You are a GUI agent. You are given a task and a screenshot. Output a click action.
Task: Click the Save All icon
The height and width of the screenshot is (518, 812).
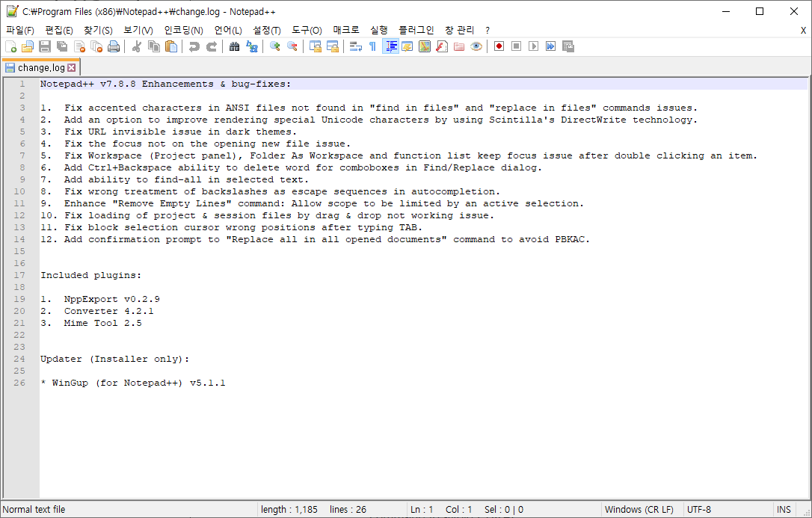(x=62, y=46)
